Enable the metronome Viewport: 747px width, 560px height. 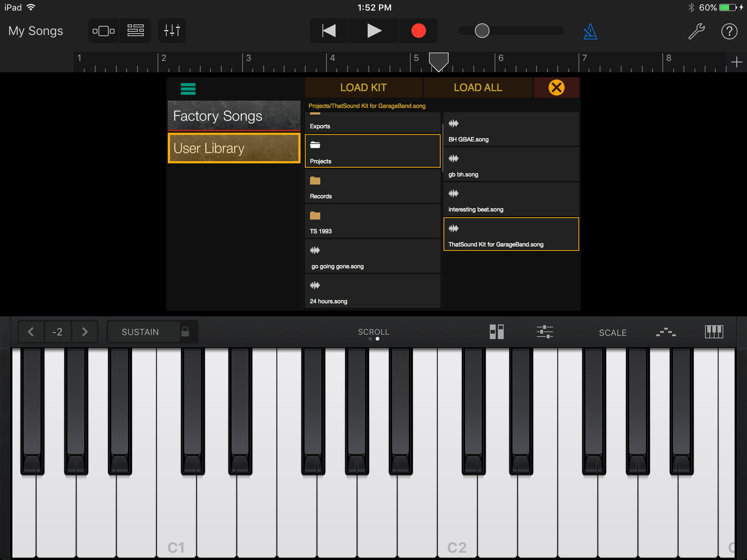coord(591,31)
